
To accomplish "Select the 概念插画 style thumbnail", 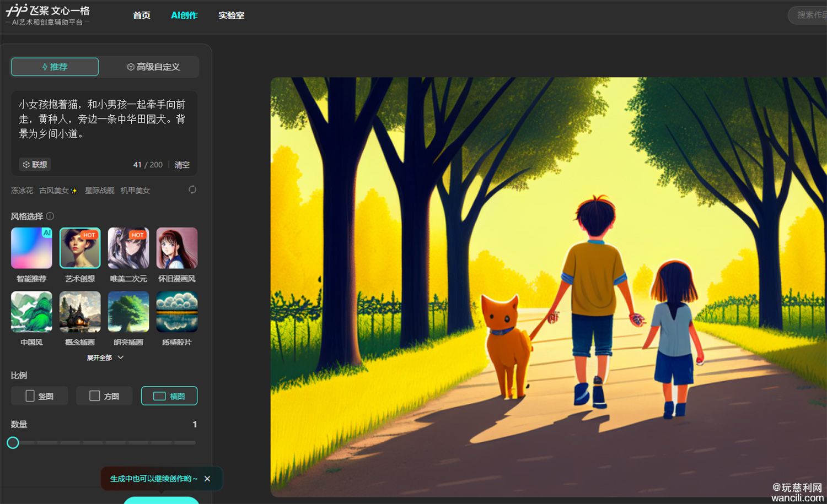I will click(80, 312).
